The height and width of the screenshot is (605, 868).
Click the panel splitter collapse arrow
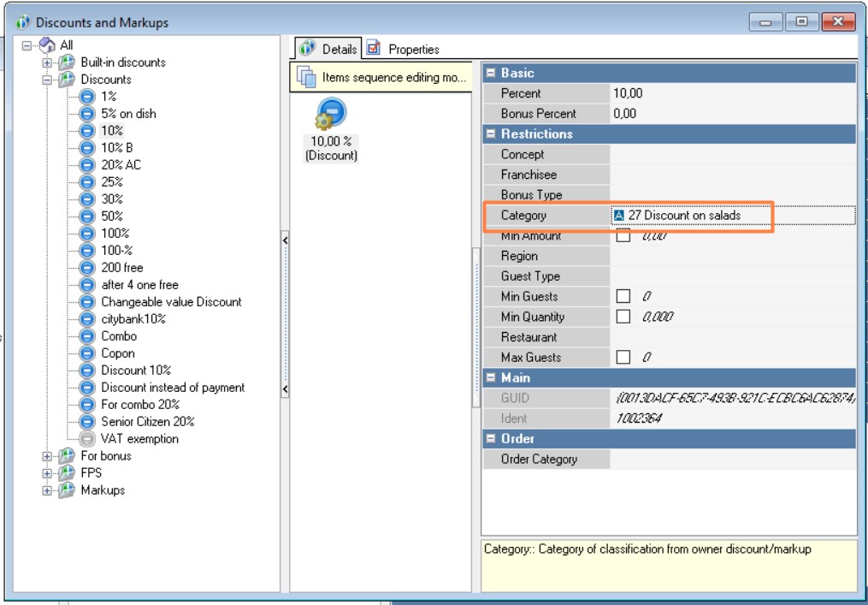point(285,241)
